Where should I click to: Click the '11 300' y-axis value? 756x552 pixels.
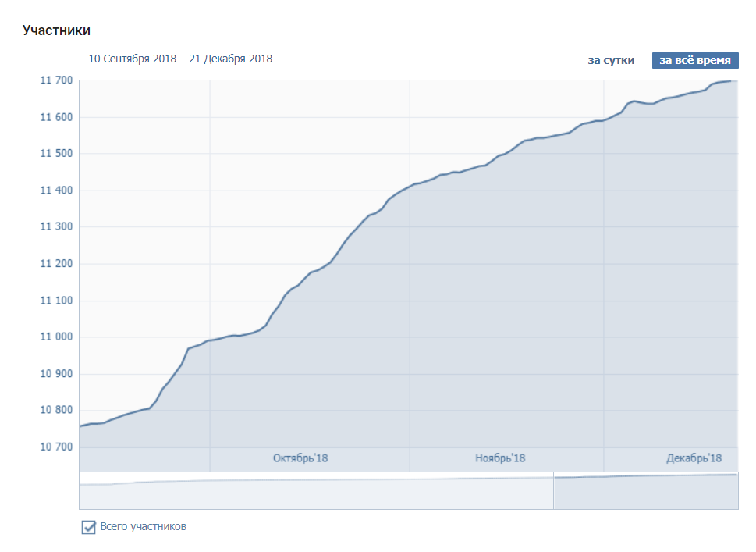click(56, 226)
